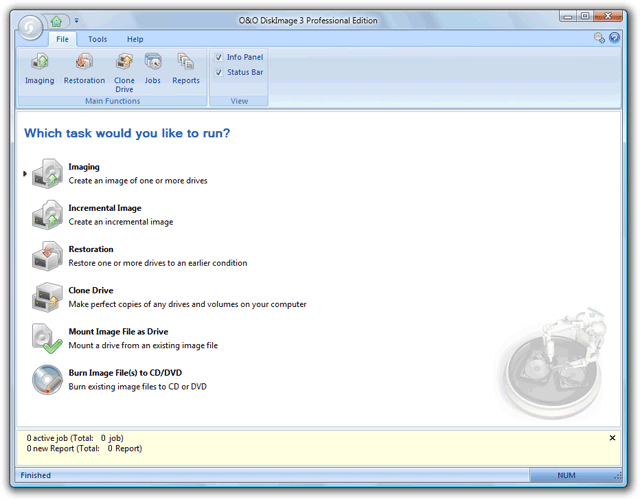The image size is (640, 500).
Task: Switch to the File ribbon tab
Action: (x=62, y=39)
